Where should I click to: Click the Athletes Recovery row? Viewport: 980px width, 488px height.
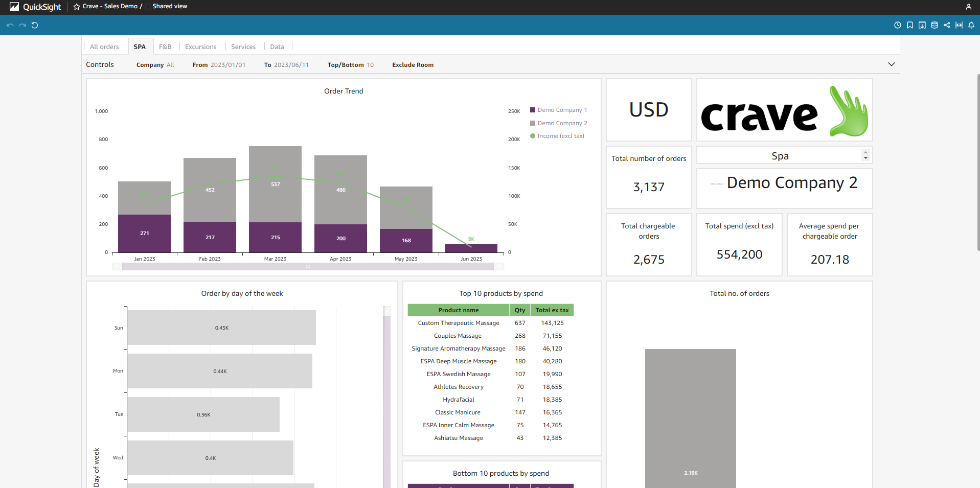491,387
